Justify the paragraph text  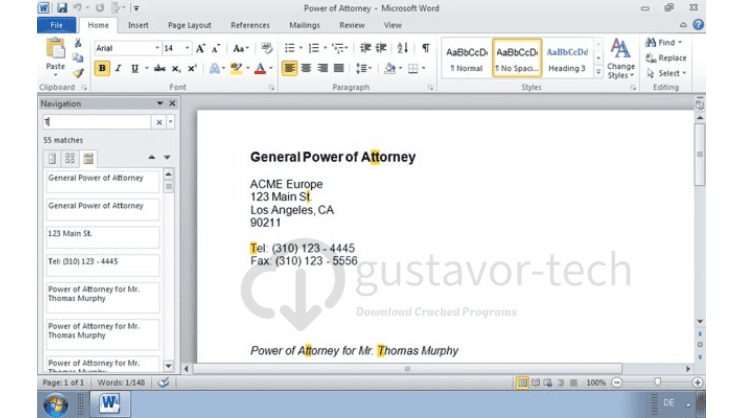[x=338, y=68]
